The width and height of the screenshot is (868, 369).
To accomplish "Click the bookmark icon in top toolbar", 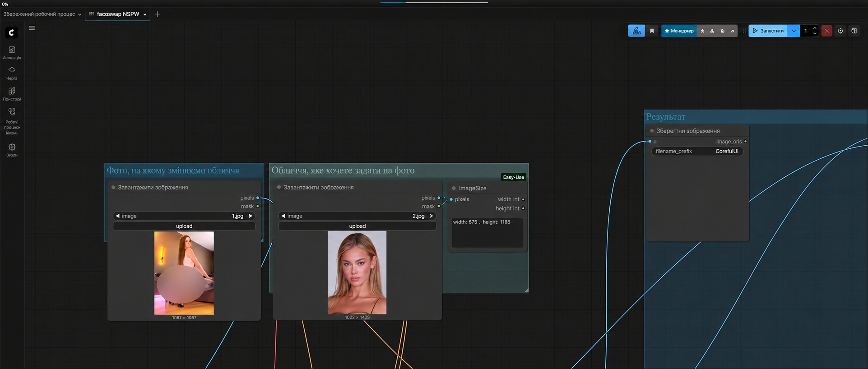I will 652,31.
